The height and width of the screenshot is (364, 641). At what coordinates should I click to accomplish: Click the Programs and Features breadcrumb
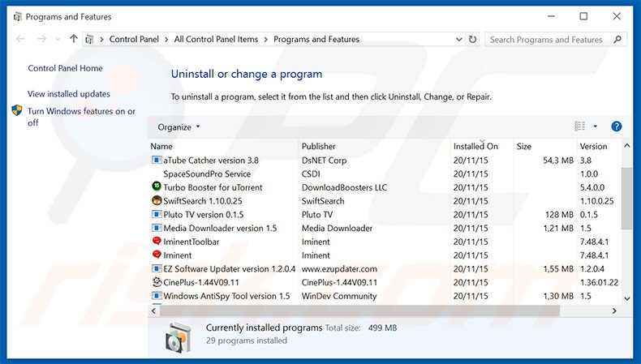pos(316,39)
